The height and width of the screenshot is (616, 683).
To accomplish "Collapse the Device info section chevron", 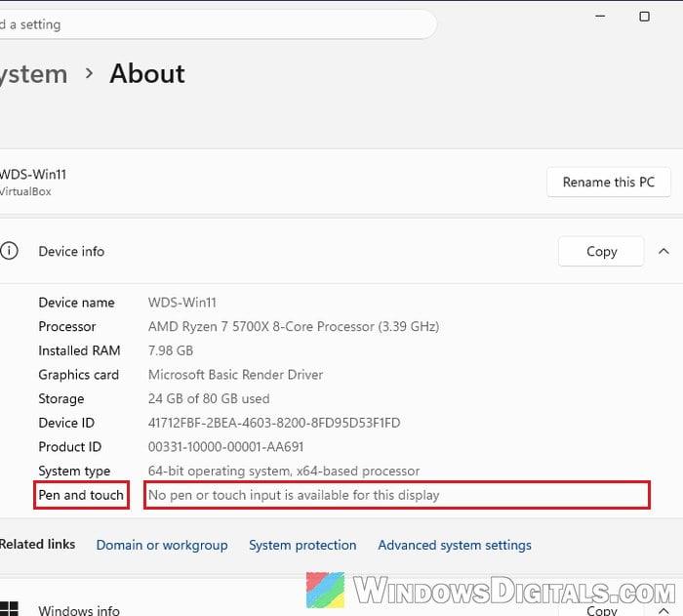I will point(663,251).
